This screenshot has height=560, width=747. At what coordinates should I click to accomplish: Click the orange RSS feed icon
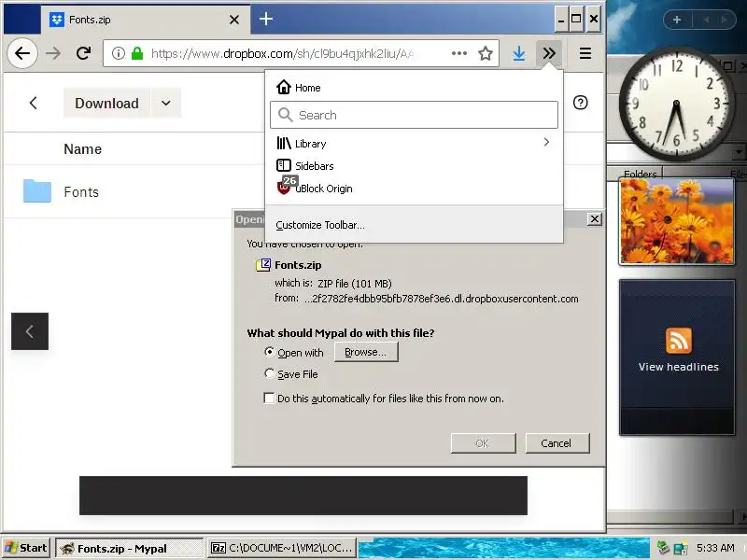click(679, 340)
